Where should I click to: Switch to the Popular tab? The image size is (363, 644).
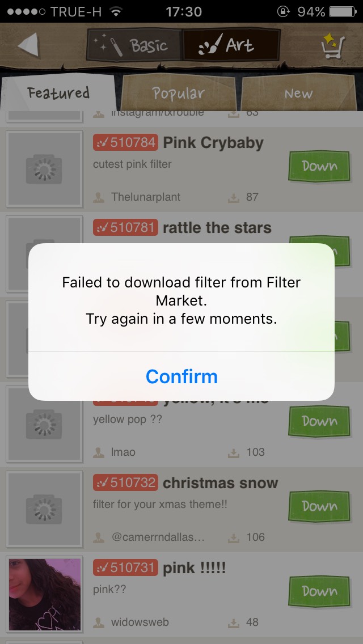point(179,93)
